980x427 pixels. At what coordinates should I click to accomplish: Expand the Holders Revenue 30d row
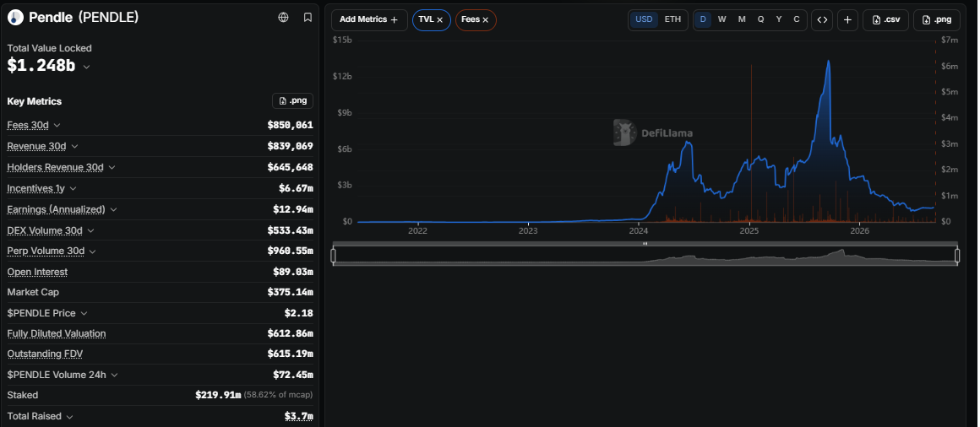(112, 167)
